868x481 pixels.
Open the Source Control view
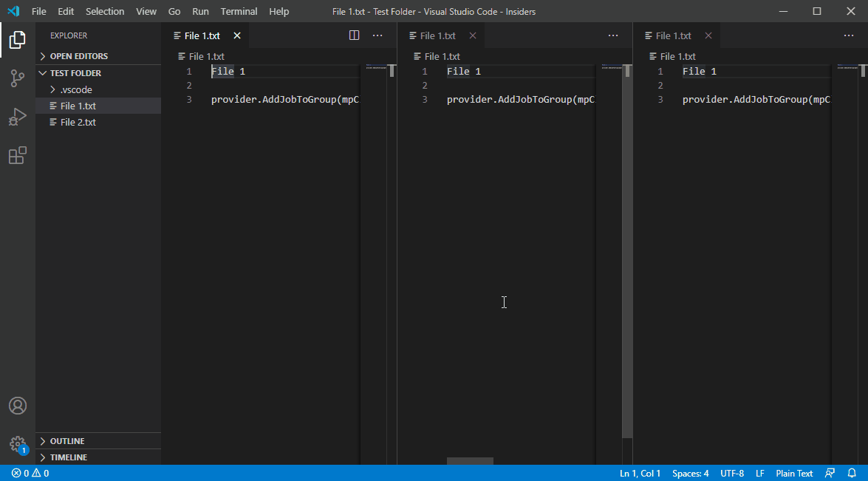tap(17, 78)
